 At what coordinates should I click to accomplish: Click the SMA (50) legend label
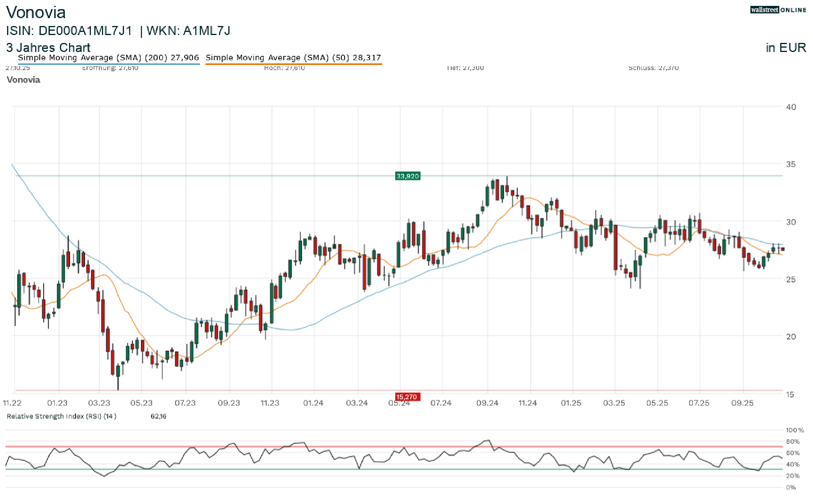click(x=293, y=57)
